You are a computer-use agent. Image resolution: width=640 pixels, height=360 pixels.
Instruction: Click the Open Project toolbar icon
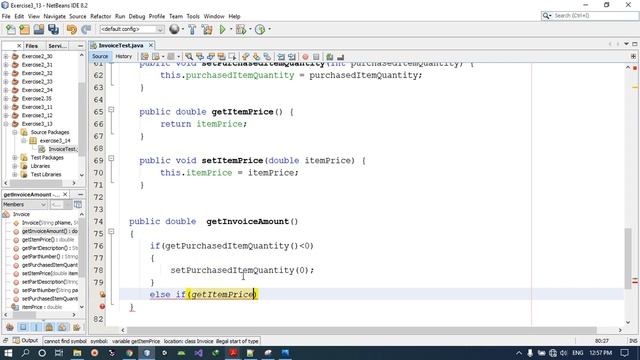tap(39, 29)
